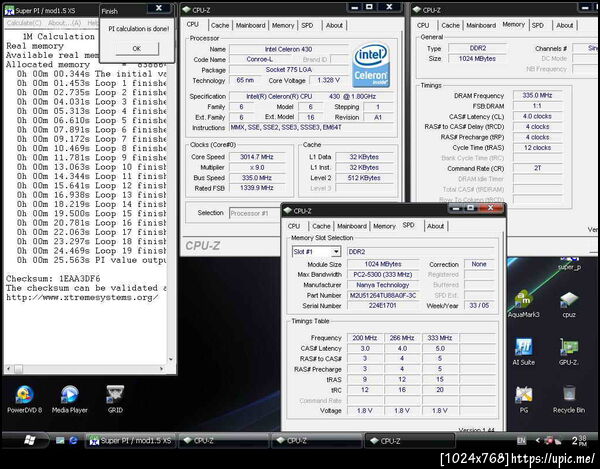Click the Max Bandwidth PC2-5300 (333 MHz) value
This screenshot has width=600, height=469.
(383, 275)
